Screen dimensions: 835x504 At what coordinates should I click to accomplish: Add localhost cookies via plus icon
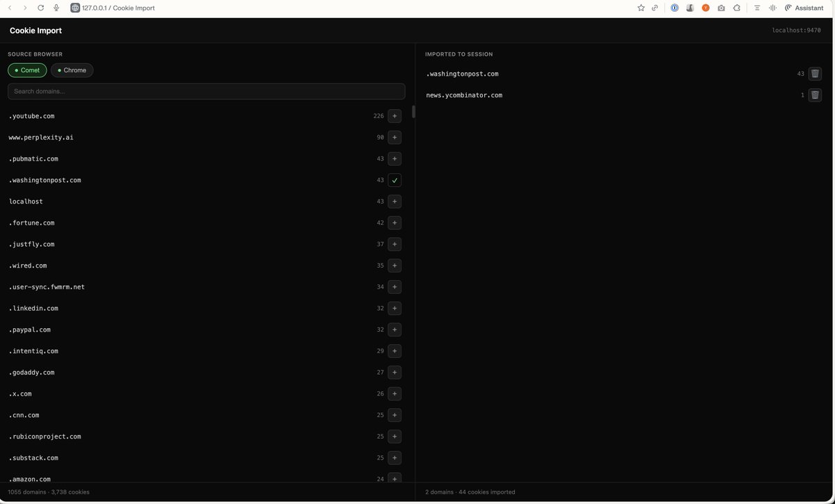395,202
